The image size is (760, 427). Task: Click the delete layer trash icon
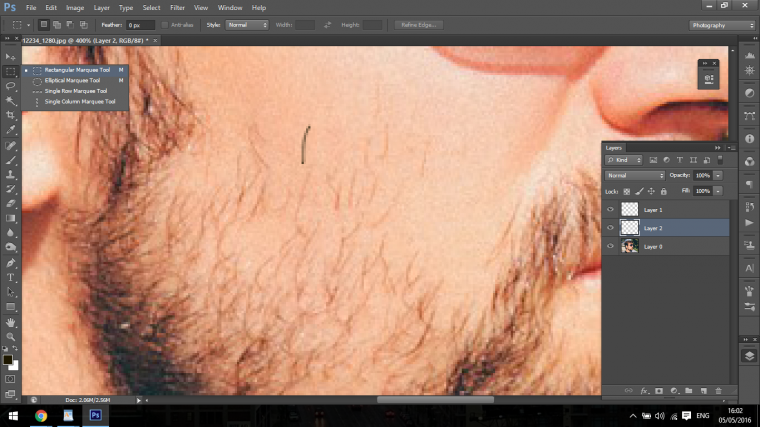[x=718, y=391]
